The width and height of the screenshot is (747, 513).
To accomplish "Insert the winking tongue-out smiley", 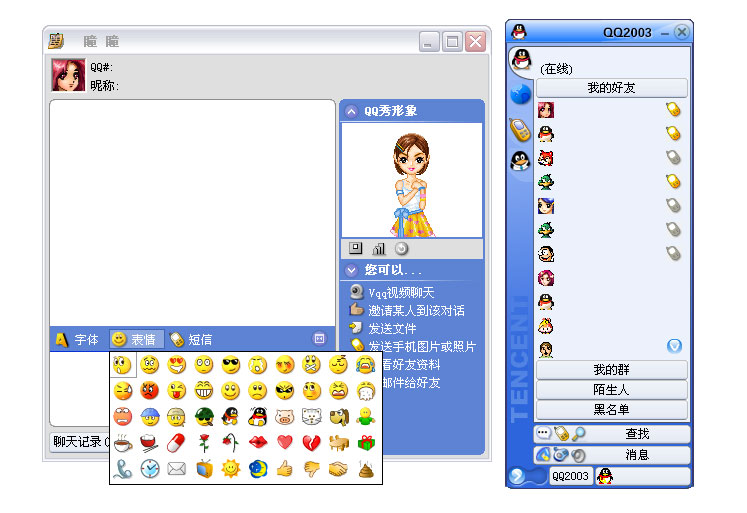I will [x=177, y=391].
